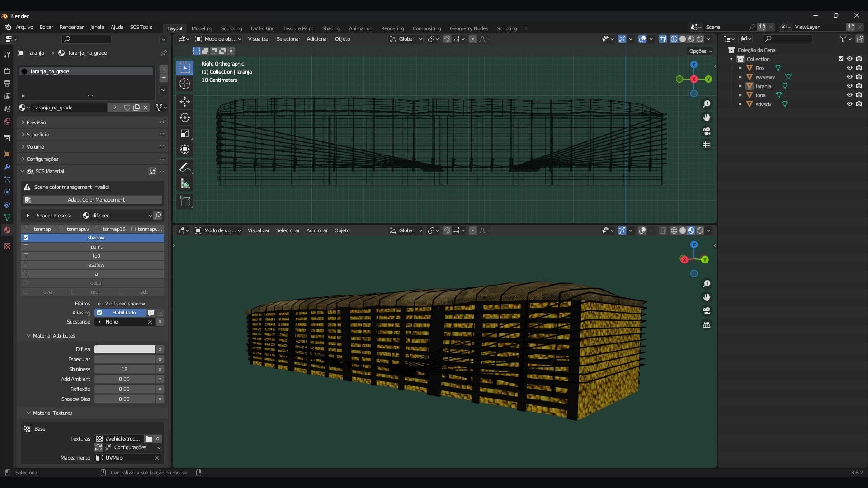This screenshot has width=868, height=488.
Task: Remove material slot with minus button
Action: [164, 78]
